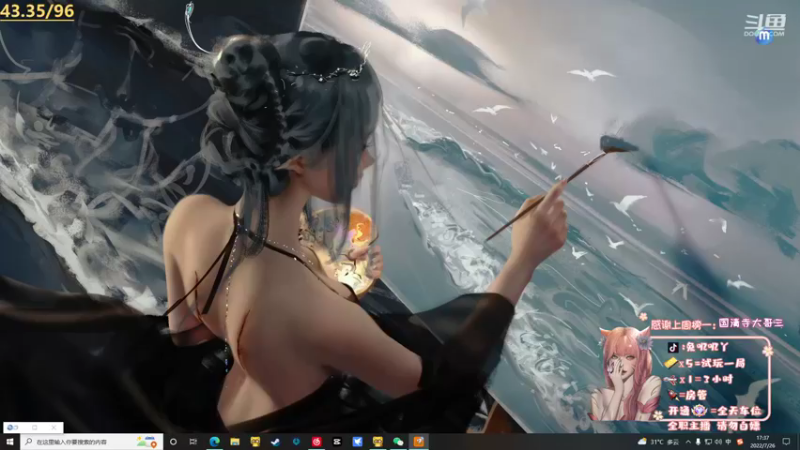The width and height of the screenshot is (800, 450).
Task: Open network status tray icon
Action: click(x=708, y=442)
